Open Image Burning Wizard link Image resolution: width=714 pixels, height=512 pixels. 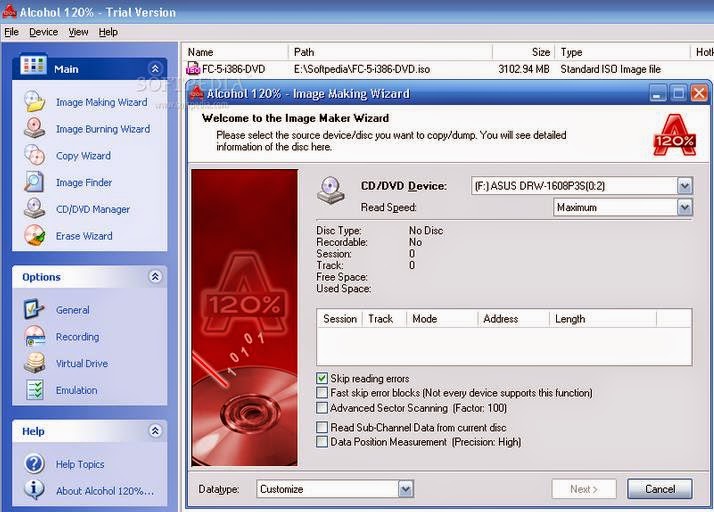[103, 129]
